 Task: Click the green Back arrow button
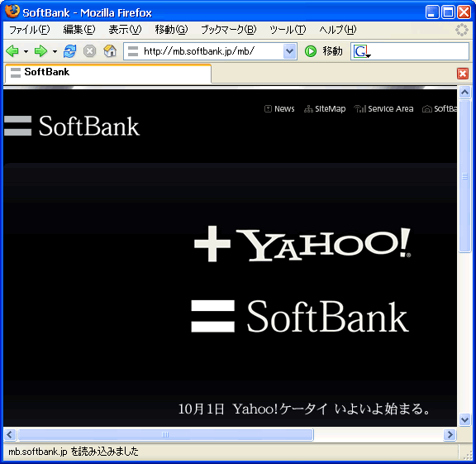point(12,51)
